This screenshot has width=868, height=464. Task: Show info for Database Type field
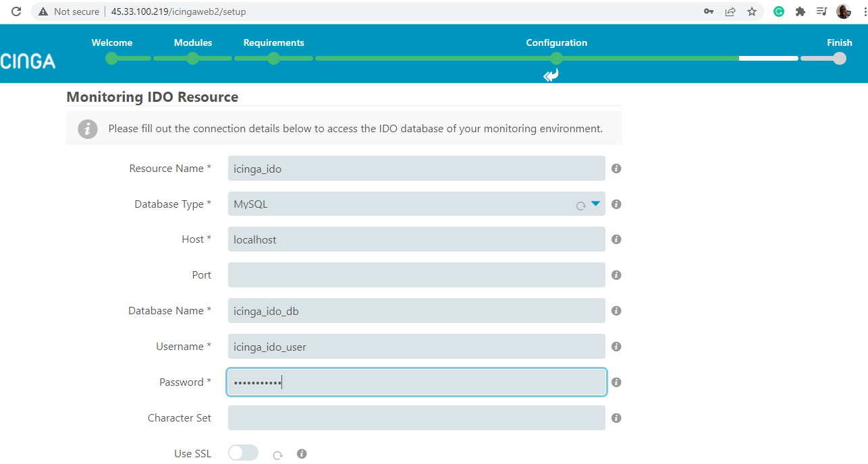coord(616,204)
